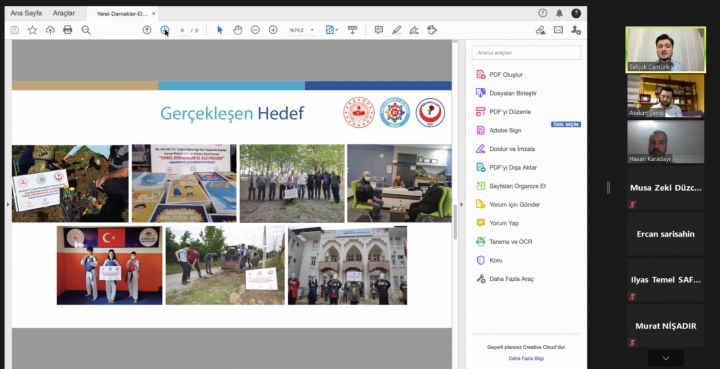The width and height of the screenshot is (720, 369).
Task: Click the Gerçekleşen Hedef slide title
Action: tap(232, 113)
